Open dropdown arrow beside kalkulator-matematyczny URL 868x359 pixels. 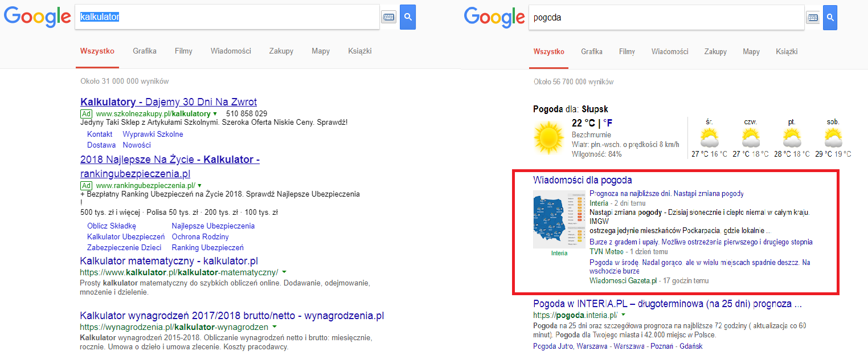pyautogui.click(x=284, y=272)
